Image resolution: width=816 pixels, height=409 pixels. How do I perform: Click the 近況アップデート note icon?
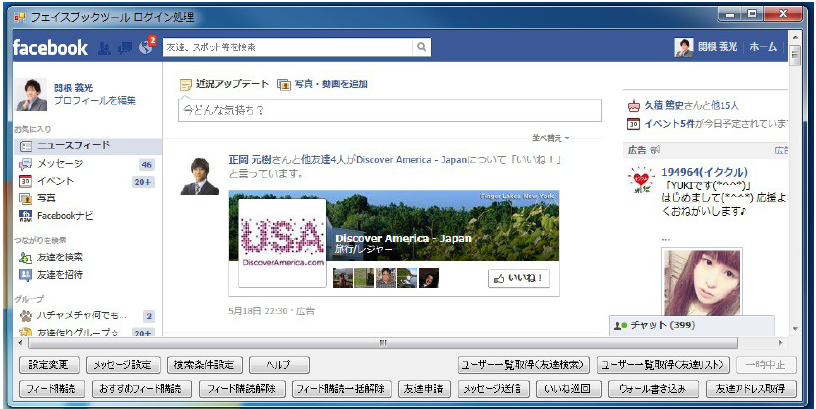point(186,84)
